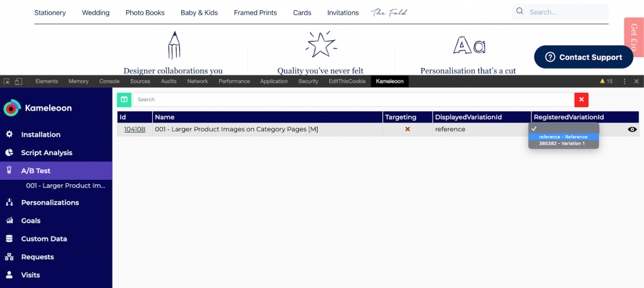Click the green table columns icon
Viewport: 644px width, 288px height.
pos(124,99)
